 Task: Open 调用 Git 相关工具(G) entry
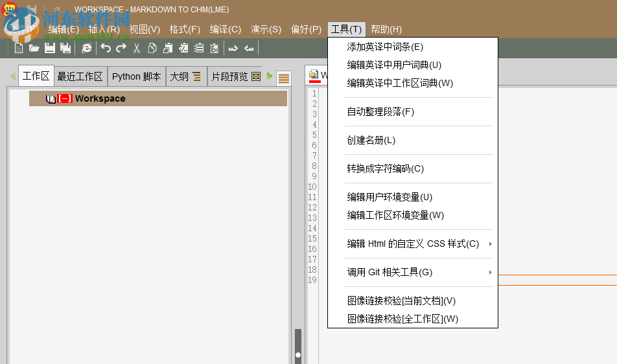point(413,273)
